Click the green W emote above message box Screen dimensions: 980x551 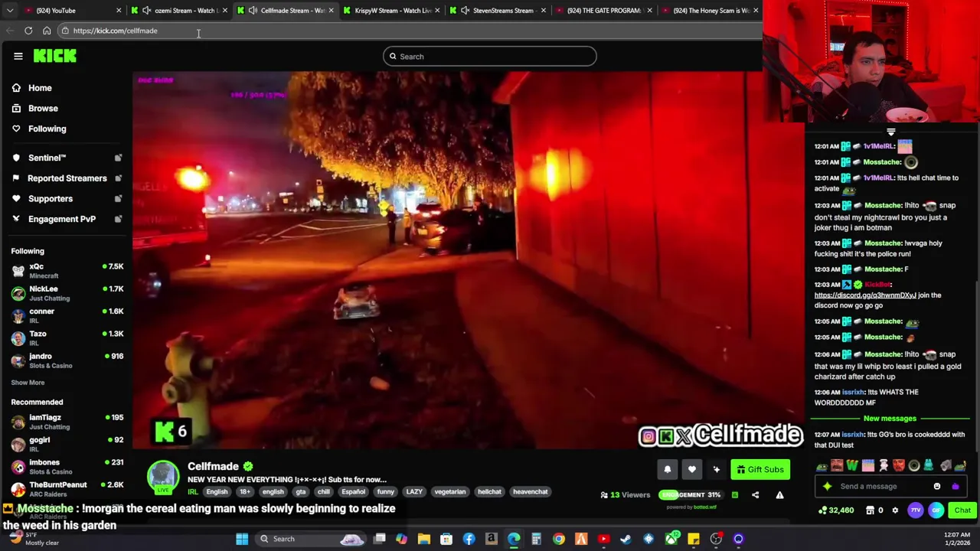[x=852, y=465]
